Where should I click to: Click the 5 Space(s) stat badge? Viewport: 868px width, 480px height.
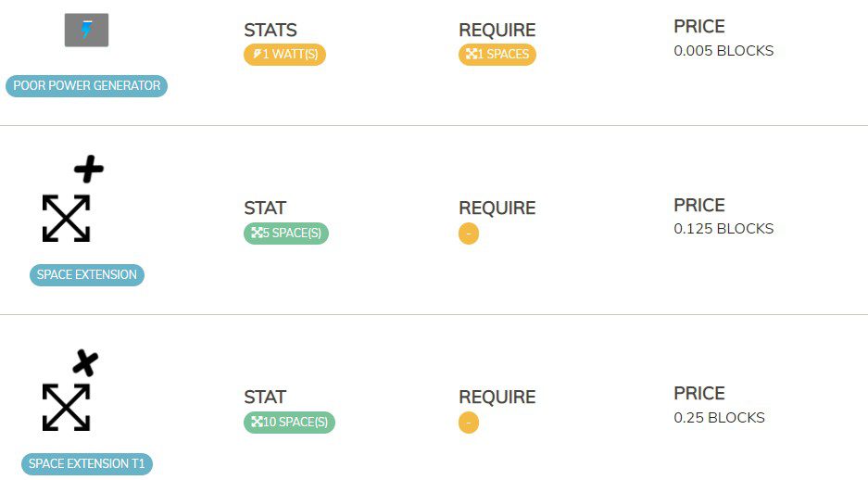[x=285, y=234]
